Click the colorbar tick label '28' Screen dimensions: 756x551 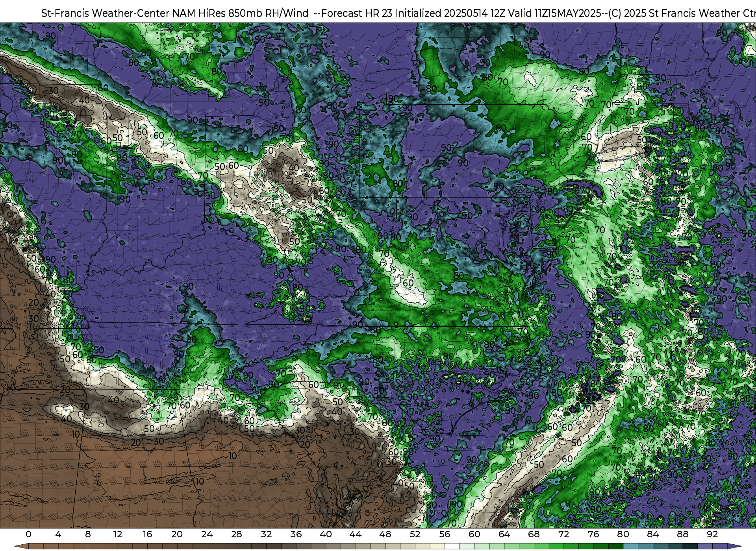pyautogui.click(x=237, y=534)
